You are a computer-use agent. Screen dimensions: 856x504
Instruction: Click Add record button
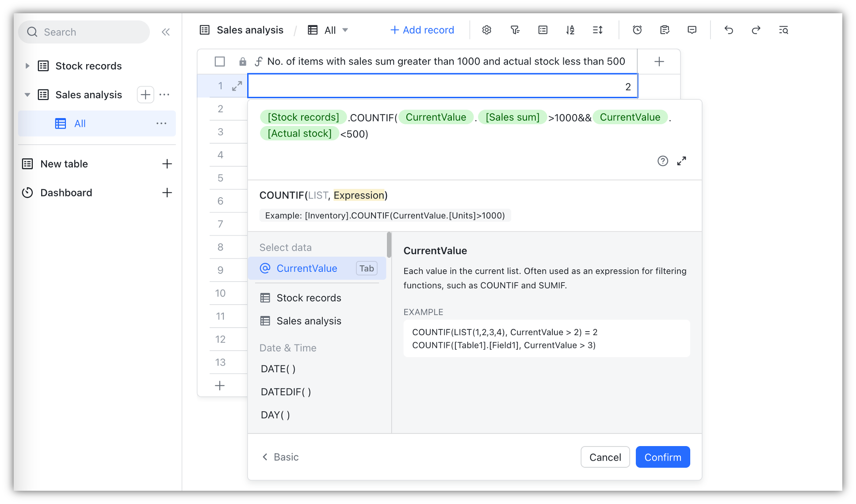point(422,30)
